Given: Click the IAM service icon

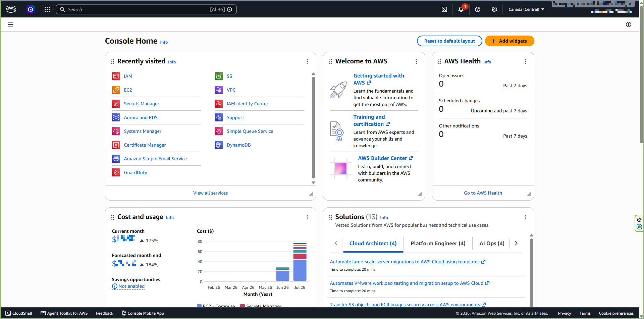Looking at the screenshot, I should coord(116,76).
